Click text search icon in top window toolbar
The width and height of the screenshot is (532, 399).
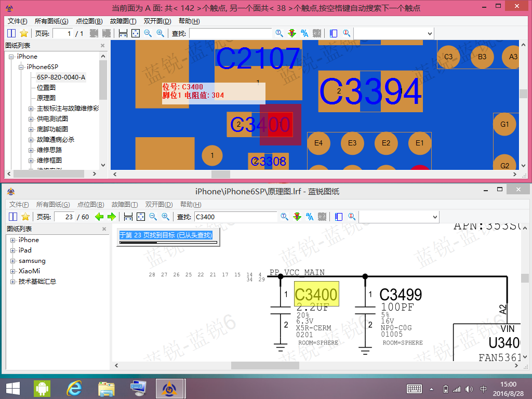click(279, 33)
